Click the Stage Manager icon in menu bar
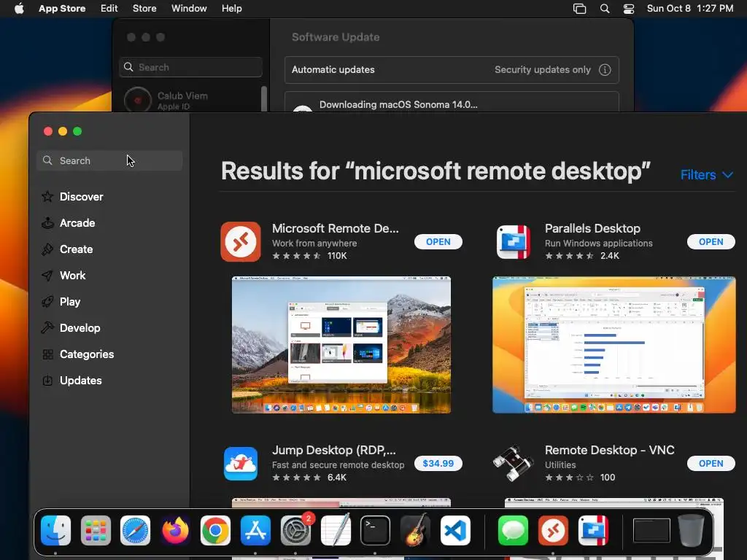The image size is (747, 560). [579, 8]
